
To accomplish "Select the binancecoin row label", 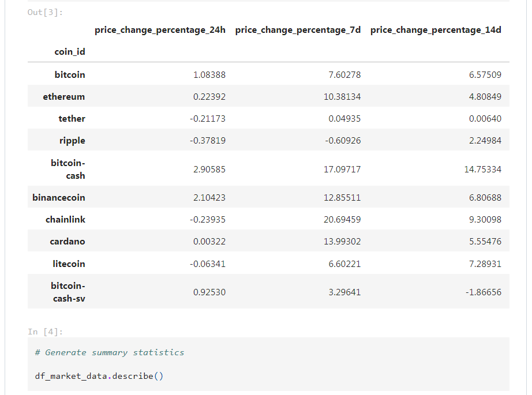I will click(x=59, y=198).
